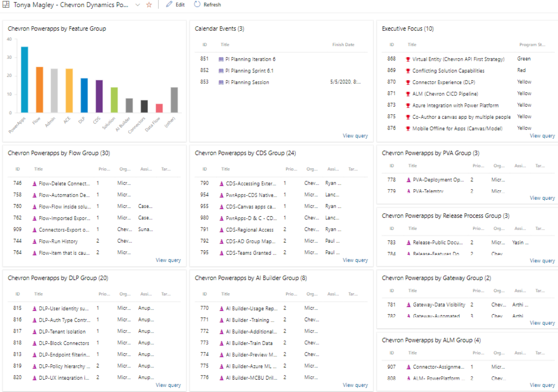Click epic icon for PI Planning Iteration 6
558x392 pixels.
(x=221, y=59)
